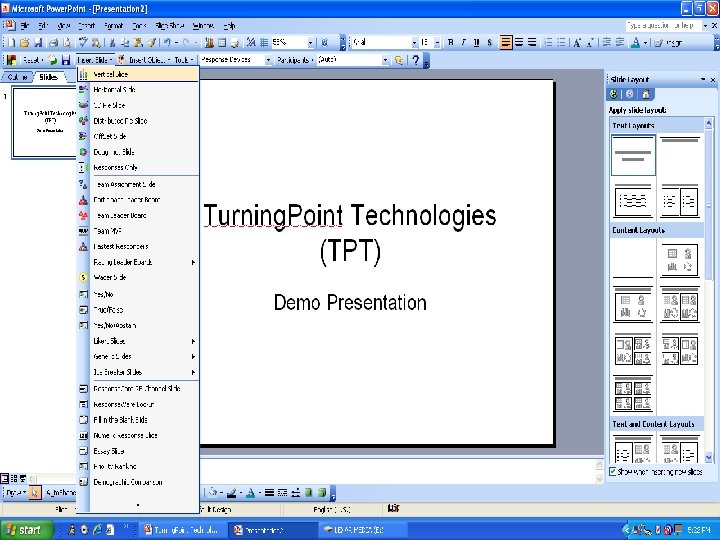Click the Slide Sorter view icon
720x540 pixels.
13,478
